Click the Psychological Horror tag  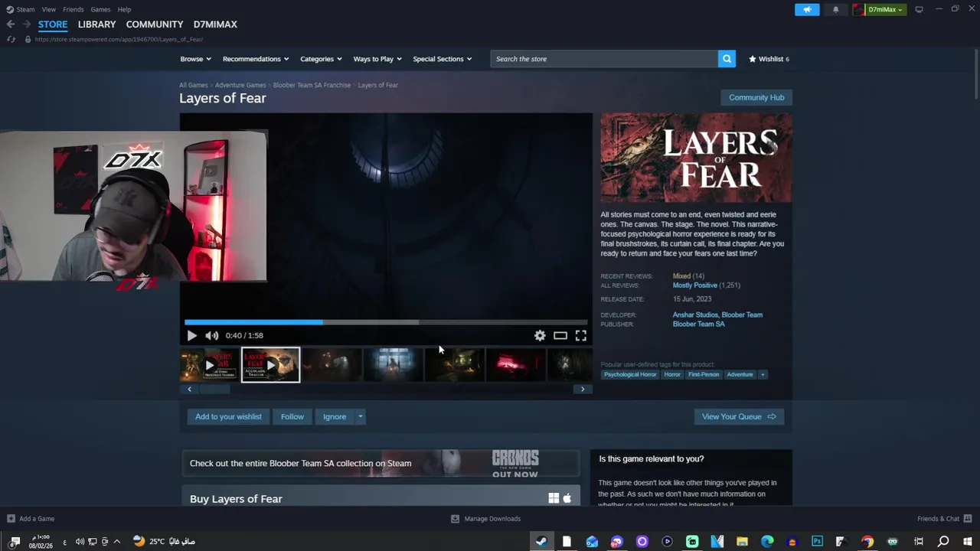pyautogui.click(x=630, y=374)
